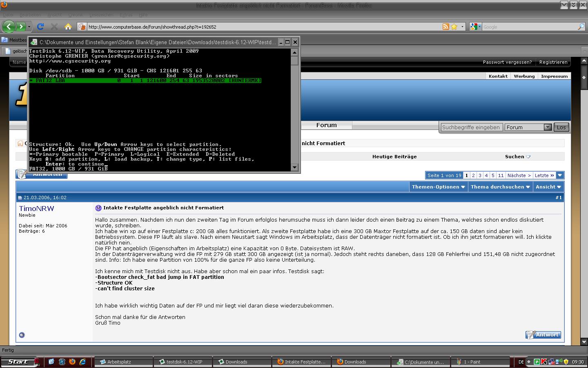Open the Windows Start button
The height and width of the screenshot is (368, 588).
[x=19, y=362]
